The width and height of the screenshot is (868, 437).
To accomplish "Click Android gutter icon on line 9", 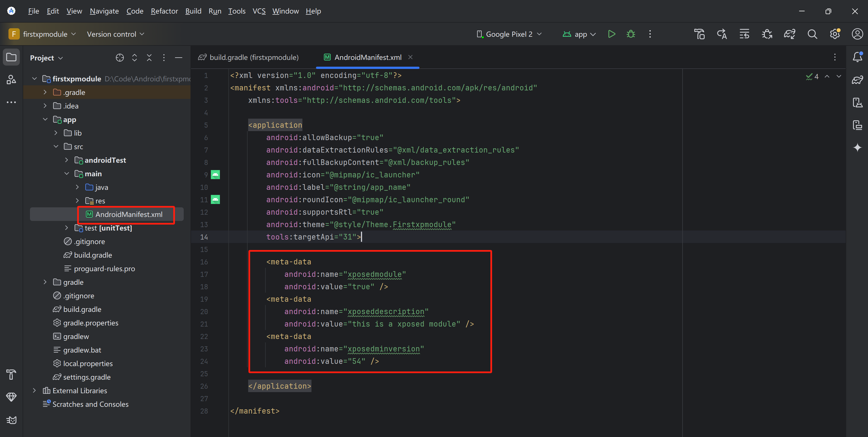I will 215,175.
